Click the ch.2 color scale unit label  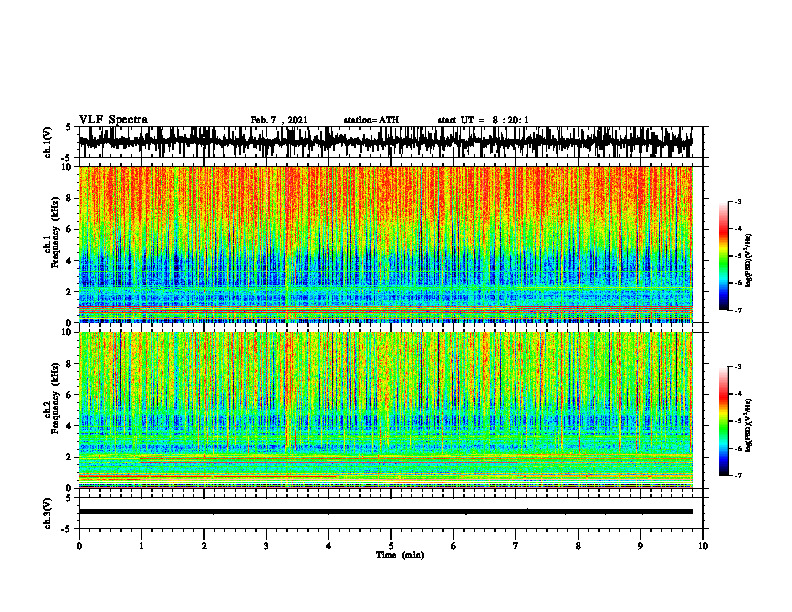click(750, 425)
